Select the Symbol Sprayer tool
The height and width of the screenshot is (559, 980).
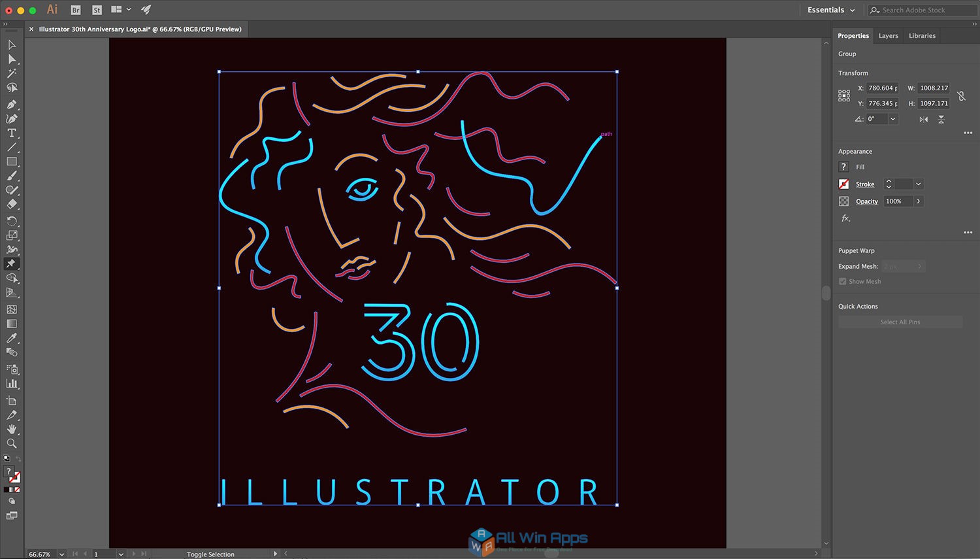coord(12,369)
